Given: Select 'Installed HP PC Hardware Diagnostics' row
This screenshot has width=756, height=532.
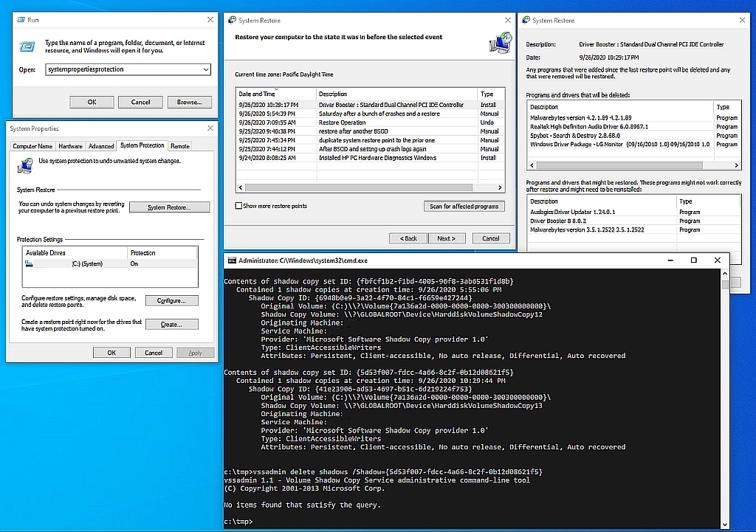Looking at the screenshot, I should click(x=371, y=158).
